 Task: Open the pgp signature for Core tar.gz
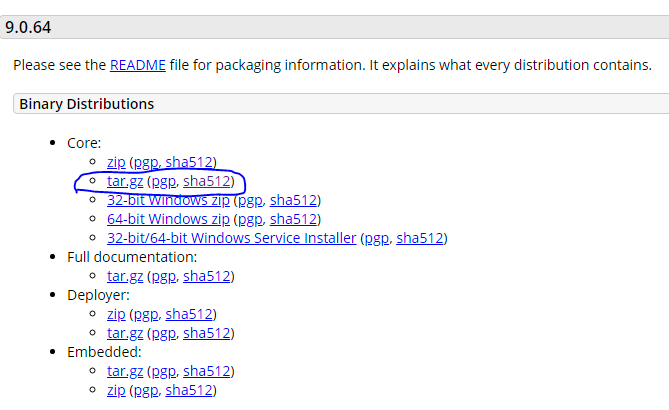click(x=164, y=181)
